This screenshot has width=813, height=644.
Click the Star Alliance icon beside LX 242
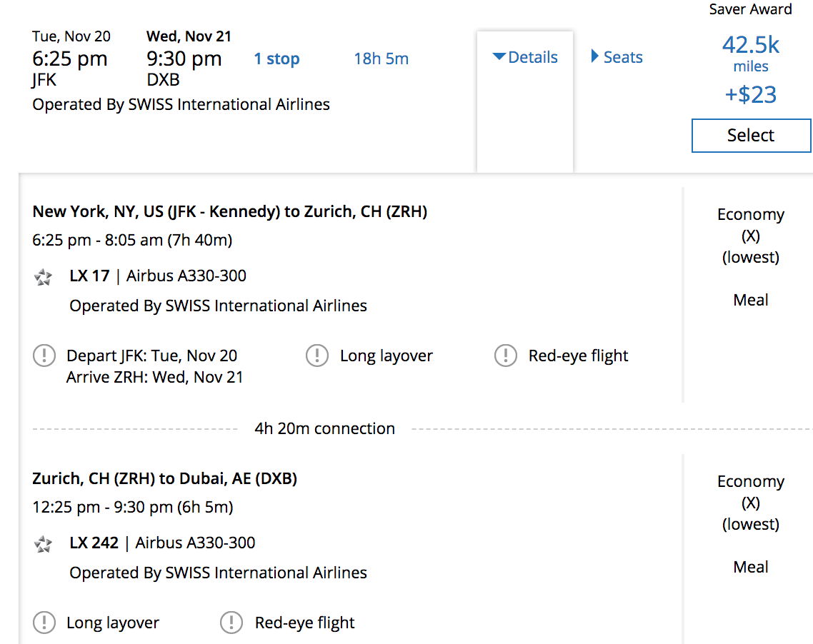click(44, 544)
